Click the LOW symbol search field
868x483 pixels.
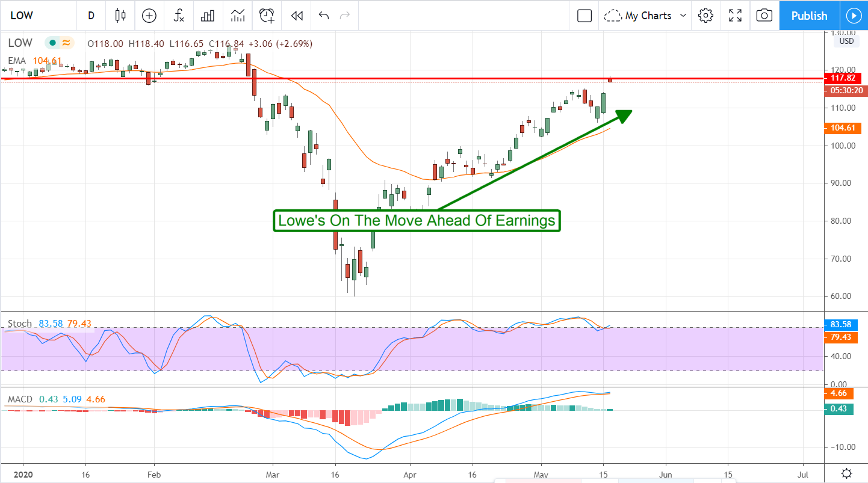click(37, 16)
